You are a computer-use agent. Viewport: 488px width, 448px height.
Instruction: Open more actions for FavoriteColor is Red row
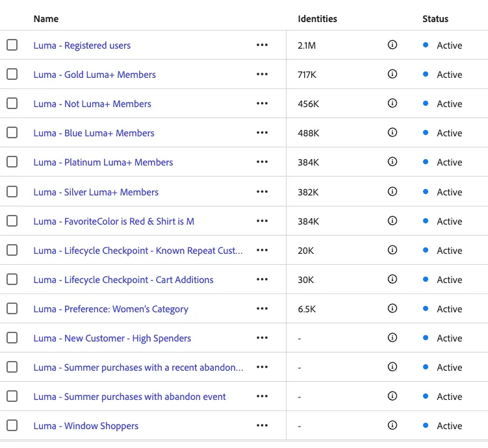tap(262, 221)
